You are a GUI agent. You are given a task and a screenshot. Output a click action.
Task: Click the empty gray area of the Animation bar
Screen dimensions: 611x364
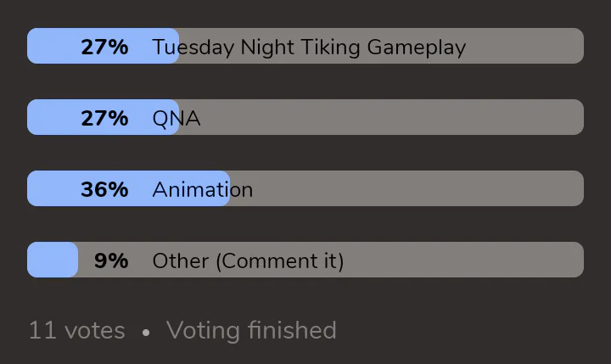(418, 188)
